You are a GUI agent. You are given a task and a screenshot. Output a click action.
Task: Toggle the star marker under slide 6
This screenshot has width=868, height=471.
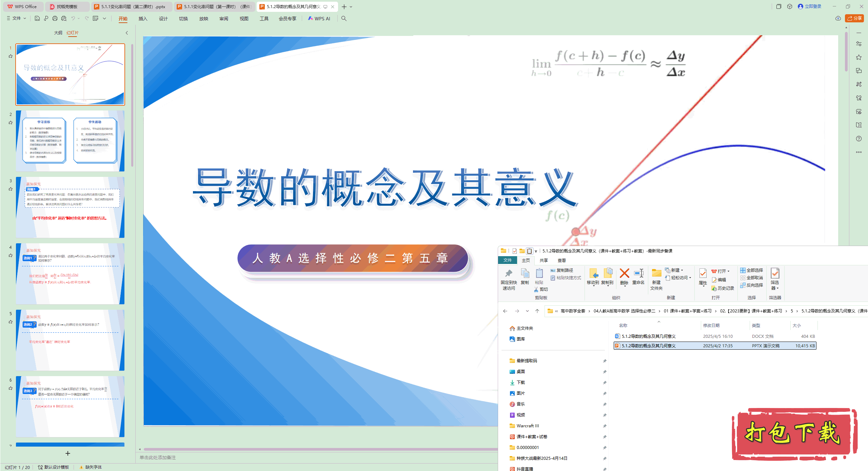click(11, 388)
